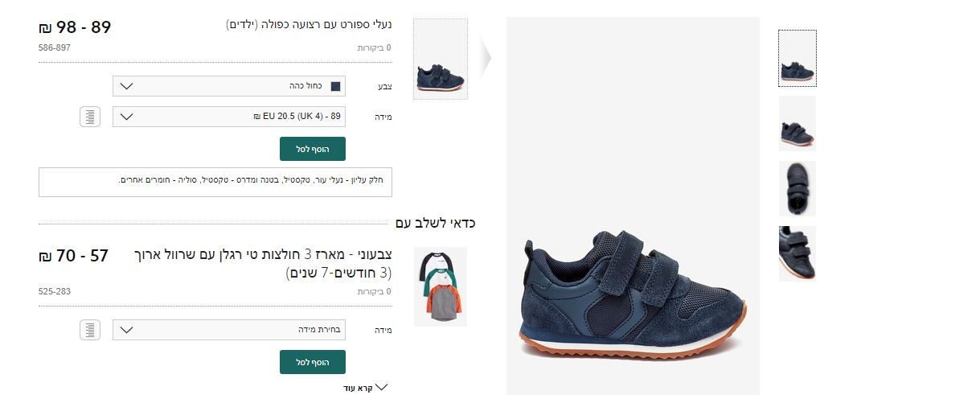
Task: Click the main large sneaker image
Action: [x=634, y=206]
